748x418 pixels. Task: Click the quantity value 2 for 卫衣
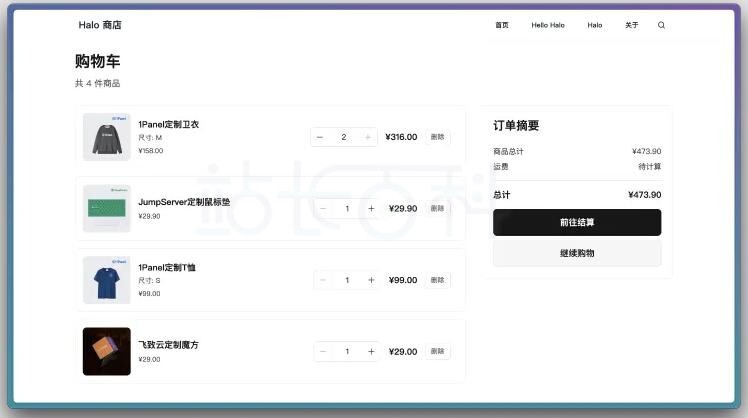click(343, 137)
